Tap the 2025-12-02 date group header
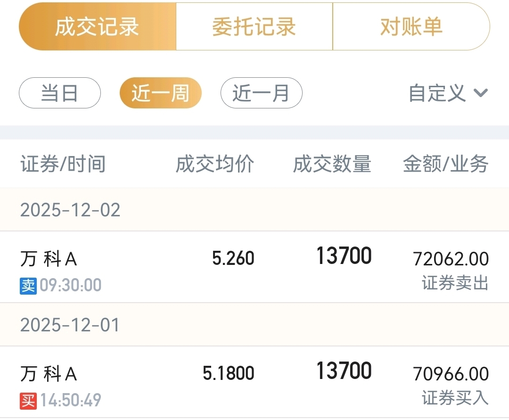Image resolution: width=509 pixels, height=420 pixels. (70, 210)
